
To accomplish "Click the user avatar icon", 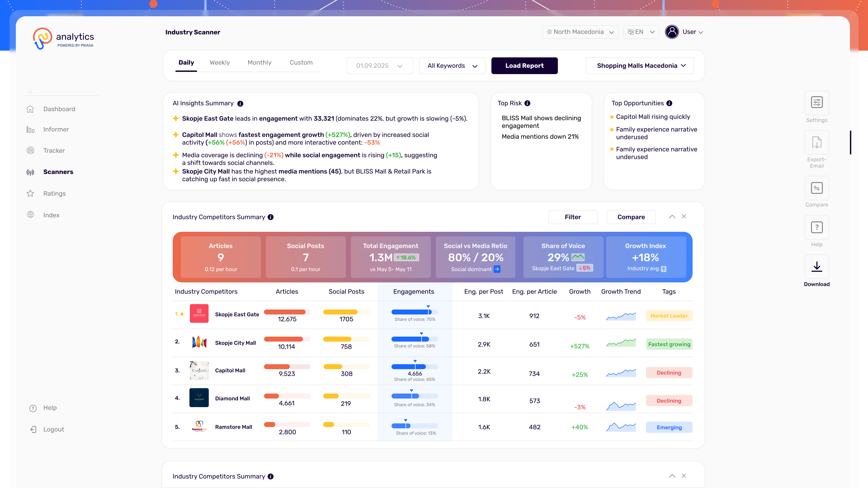I will coord(672,32).
